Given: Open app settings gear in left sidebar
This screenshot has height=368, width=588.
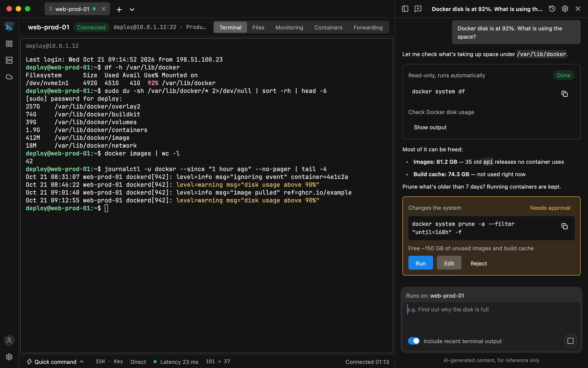Looking at the screenshot, I should 9,357.
